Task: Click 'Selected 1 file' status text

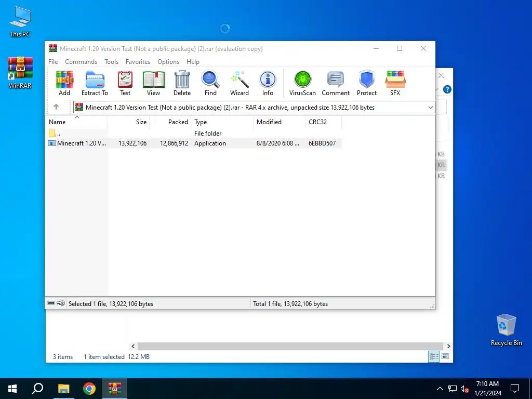Action: tap(111, 304)
